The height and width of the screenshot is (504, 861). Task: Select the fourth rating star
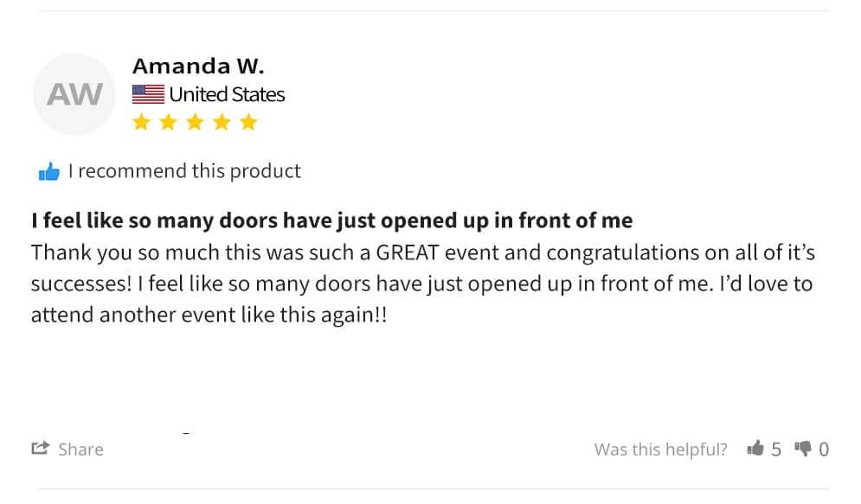click(x=222, y=122)
